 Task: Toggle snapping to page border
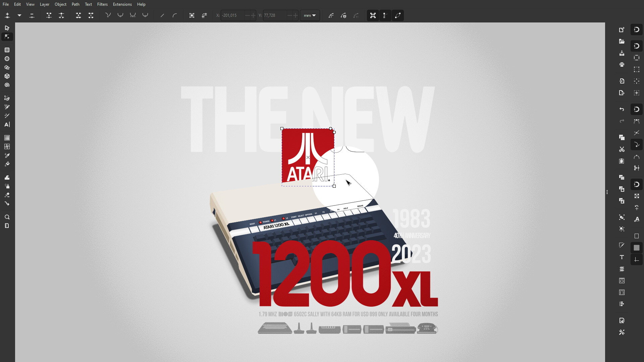click(637, 236)
